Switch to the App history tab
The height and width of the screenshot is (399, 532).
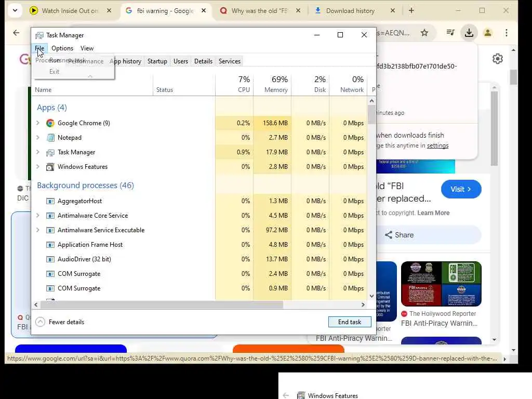coord(125,61)
